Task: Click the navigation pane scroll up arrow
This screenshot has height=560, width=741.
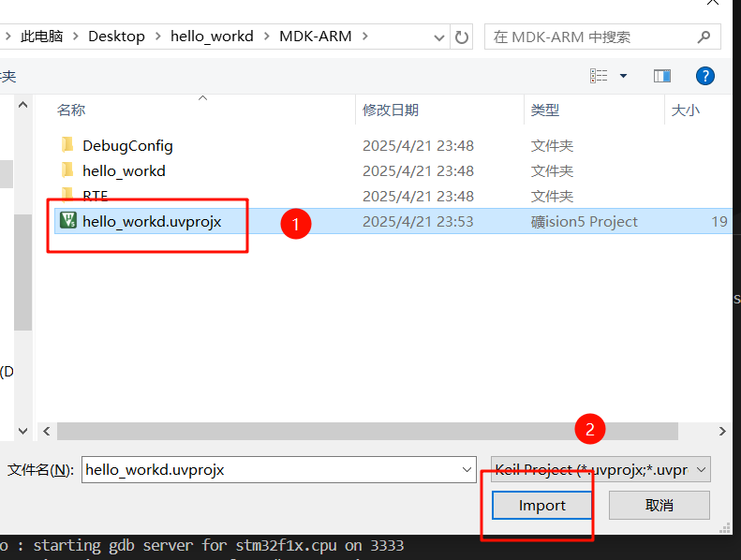Action: coord(22,105)
